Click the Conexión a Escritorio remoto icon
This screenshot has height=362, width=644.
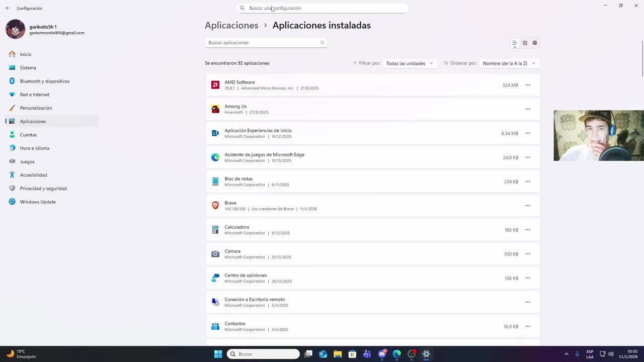click(x=215, y=302)
